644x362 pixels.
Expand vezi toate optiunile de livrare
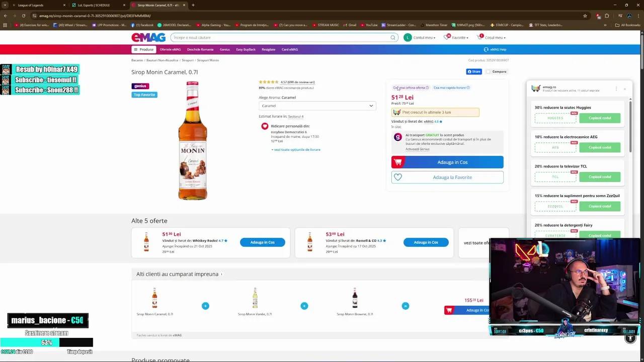coord(296,149)
